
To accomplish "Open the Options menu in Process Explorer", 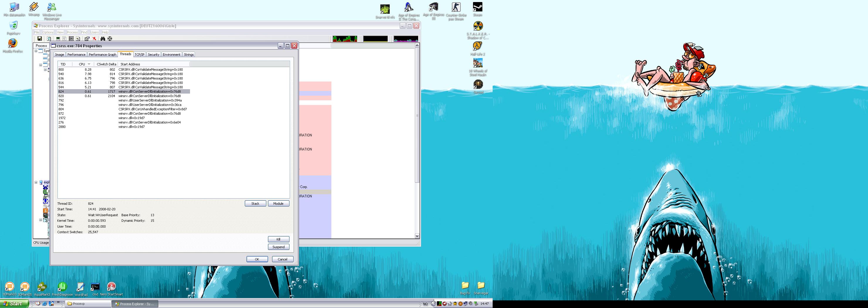I will point(48,32).
